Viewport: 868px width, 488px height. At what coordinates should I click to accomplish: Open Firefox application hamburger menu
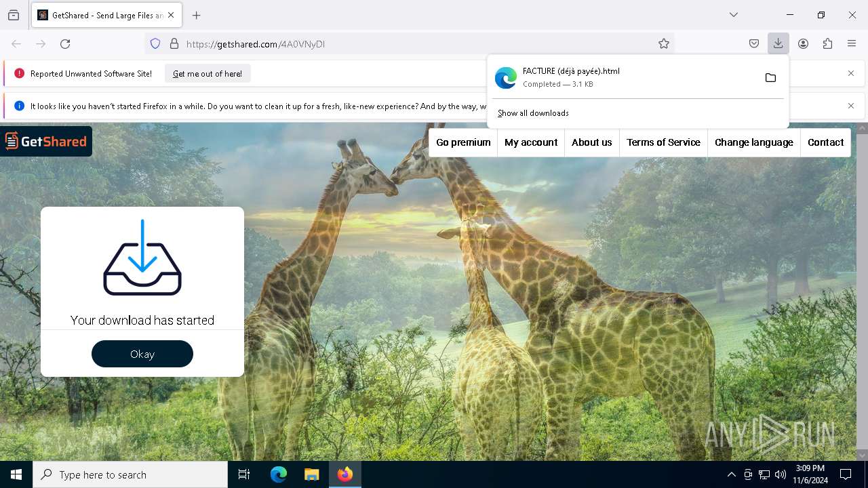tap(852, 43)
